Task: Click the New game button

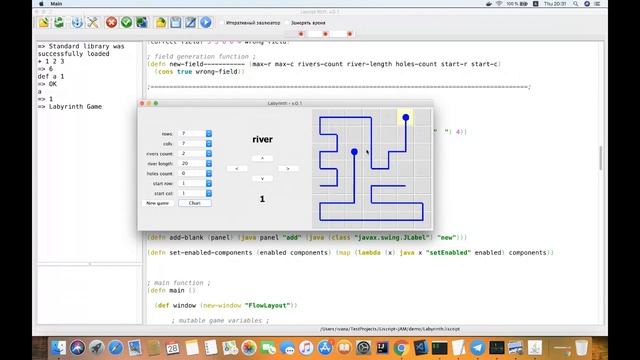Action: tap(158, 203)
